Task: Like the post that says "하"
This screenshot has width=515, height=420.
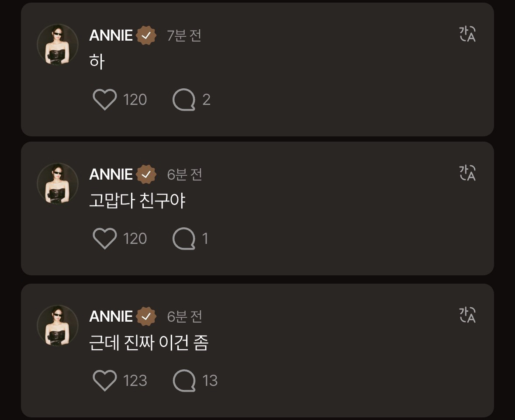Action: pyautogui.click(x=105, y=100)
